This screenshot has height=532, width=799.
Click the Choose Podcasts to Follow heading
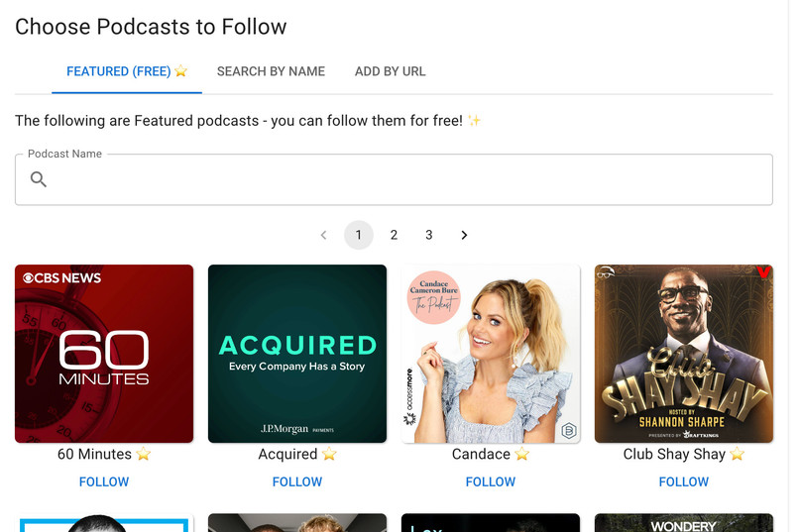[151, 27]
